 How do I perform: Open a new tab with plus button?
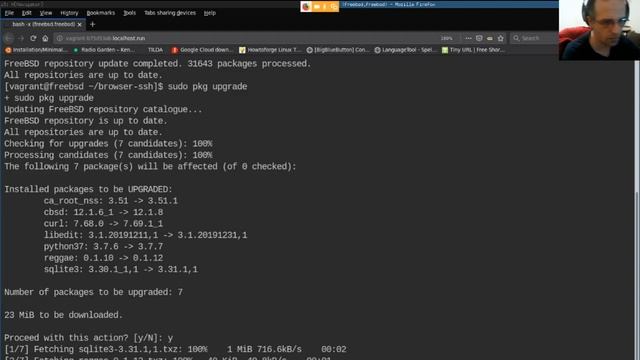[93, 24]
